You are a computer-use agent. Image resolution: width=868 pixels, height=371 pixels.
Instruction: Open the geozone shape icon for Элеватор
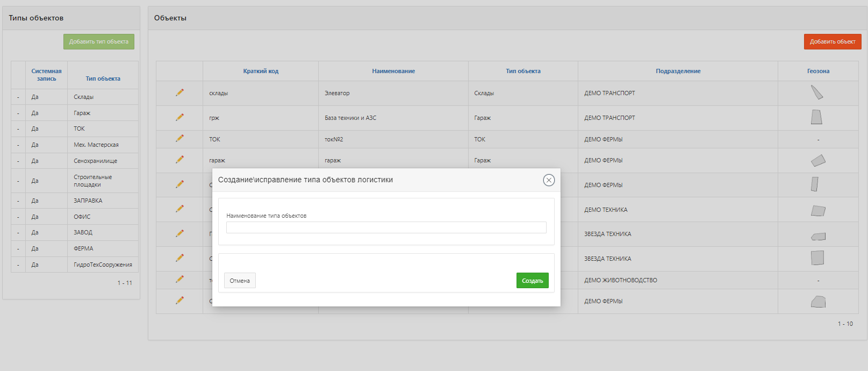(x=817, y=93)
